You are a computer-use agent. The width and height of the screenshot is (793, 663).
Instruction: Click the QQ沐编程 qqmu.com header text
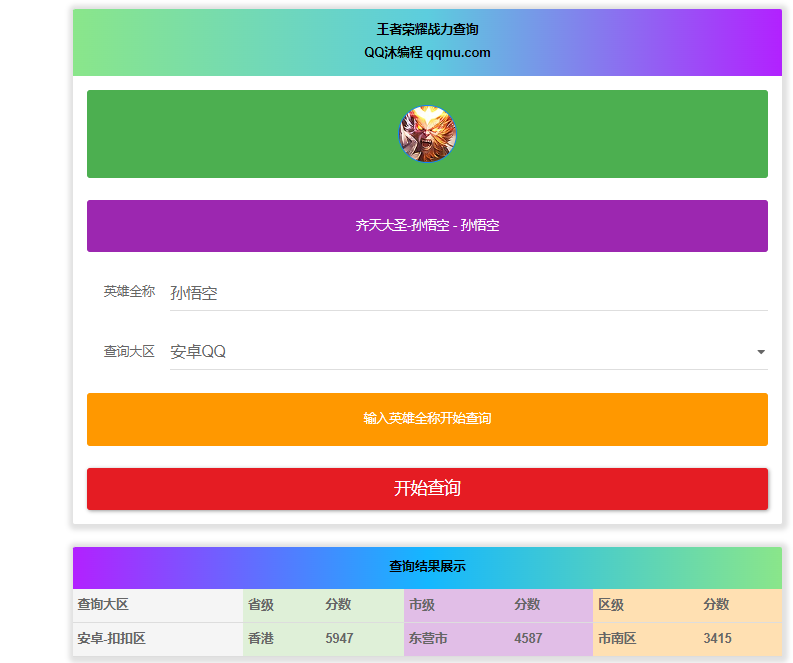pos(427,53)
